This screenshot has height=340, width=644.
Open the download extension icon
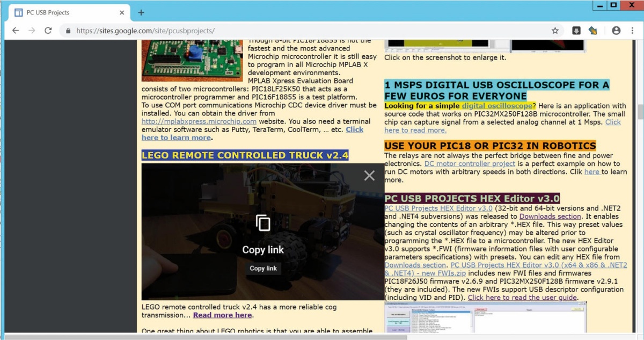[x=576, y=31]
